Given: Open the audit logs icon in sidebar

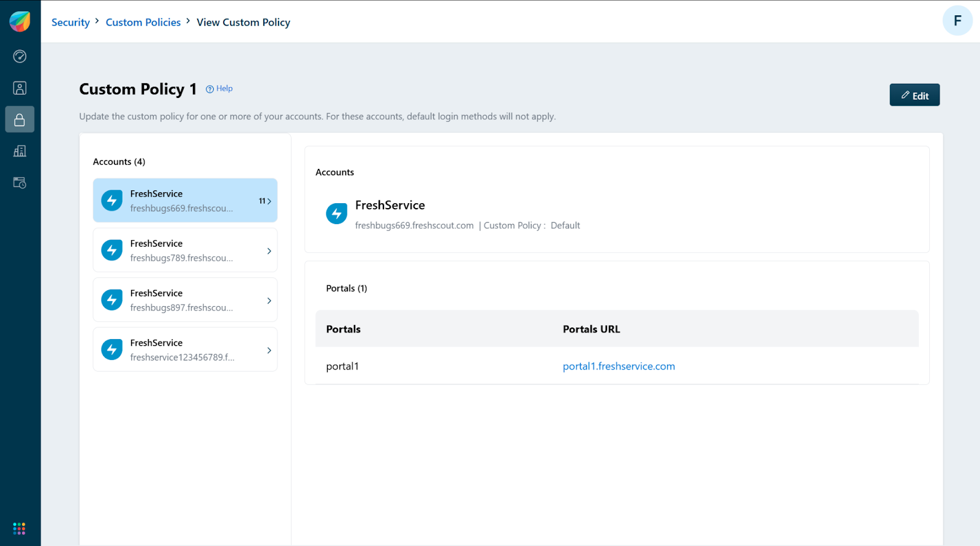Looking at the screenshot, I should (x=20, y=182).
